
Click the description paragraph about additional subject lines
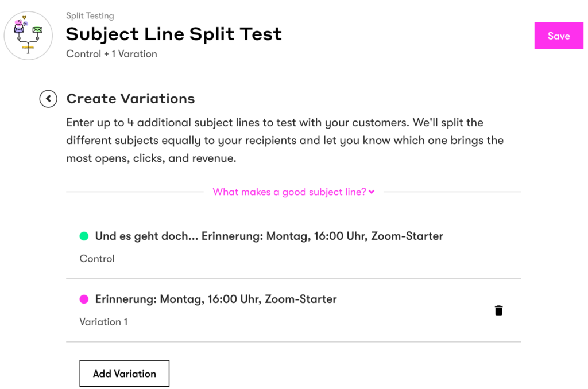tap(285, 141)
